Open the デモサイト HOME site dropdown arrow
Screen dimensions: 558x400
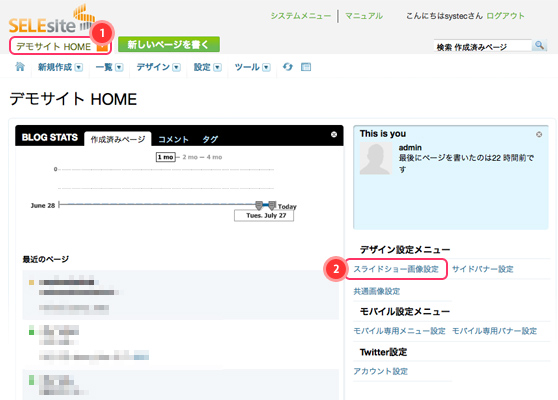point(102,47)
